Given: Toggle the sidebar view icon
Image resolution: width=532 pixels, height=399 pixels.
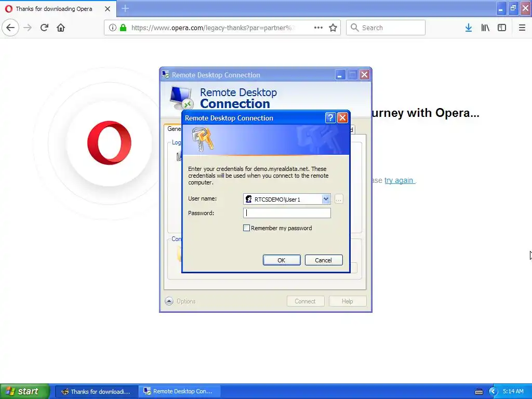Looking at the screenshot, I should (502, 28).
